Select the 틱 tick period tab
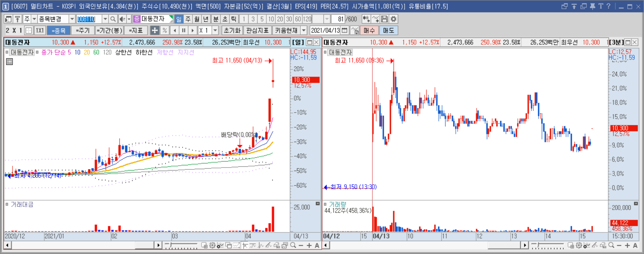 [x=234, y=19]
